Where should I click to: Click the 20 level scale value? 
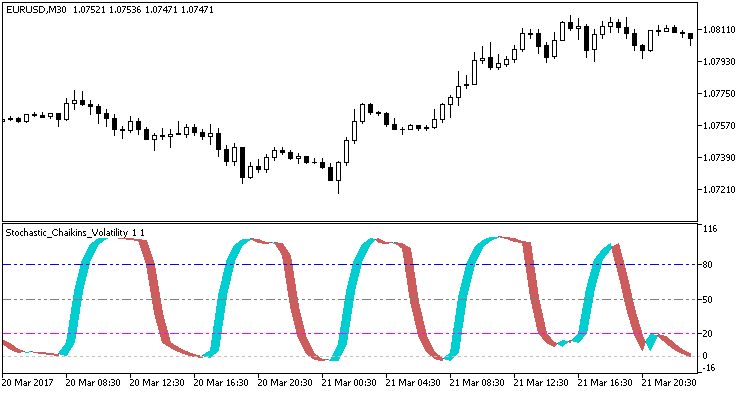707,334
